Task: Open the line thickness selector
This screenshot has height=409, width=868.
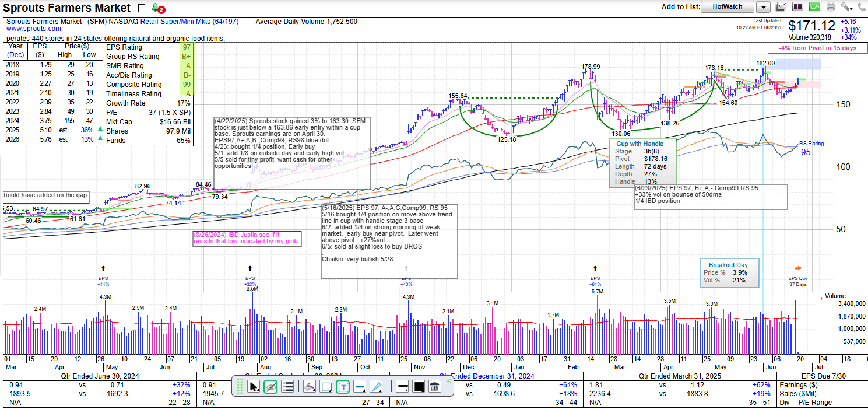Action: pos(402,386)
